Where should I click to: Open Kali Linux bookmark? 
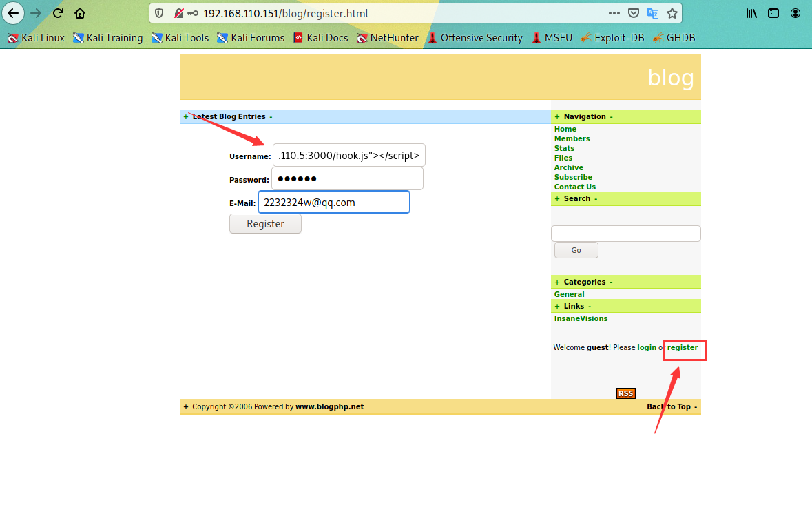[x=36, y=38]
